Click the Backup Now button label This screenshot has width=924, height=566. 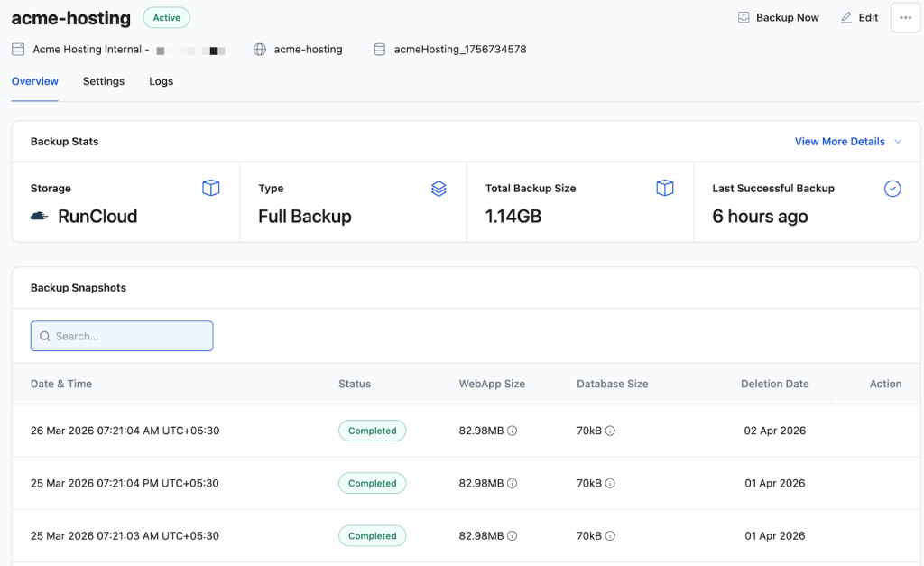(787, 18)
